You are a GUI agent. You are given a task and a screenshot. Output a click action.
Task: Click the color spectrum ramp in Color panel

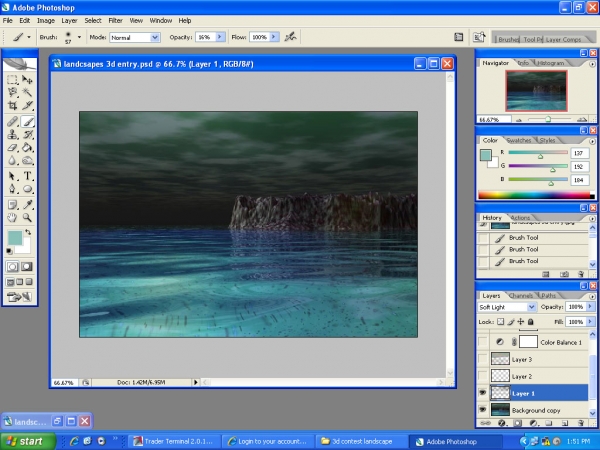pos(536,195)
